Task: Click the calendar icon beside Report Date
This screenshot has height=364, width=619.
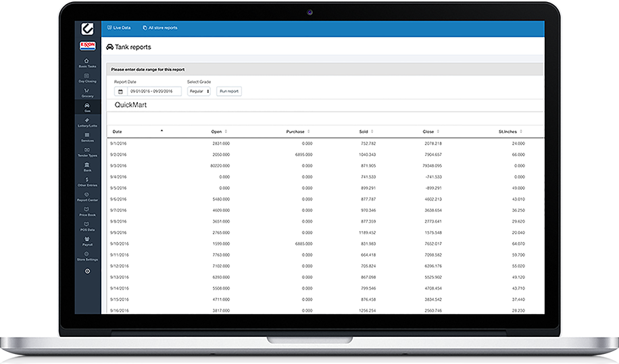Action: 120,91
